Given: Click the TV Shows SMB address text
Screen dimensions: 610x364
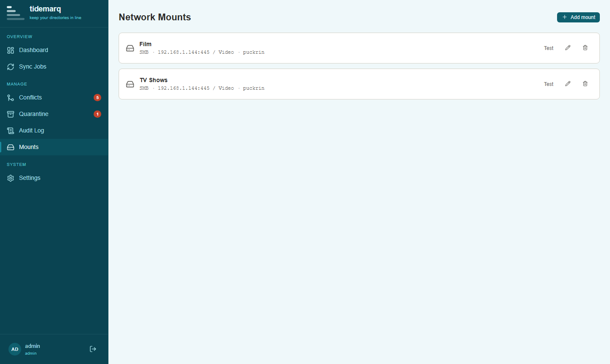Looking at the screenshot, I should click(x=202, y=88).
